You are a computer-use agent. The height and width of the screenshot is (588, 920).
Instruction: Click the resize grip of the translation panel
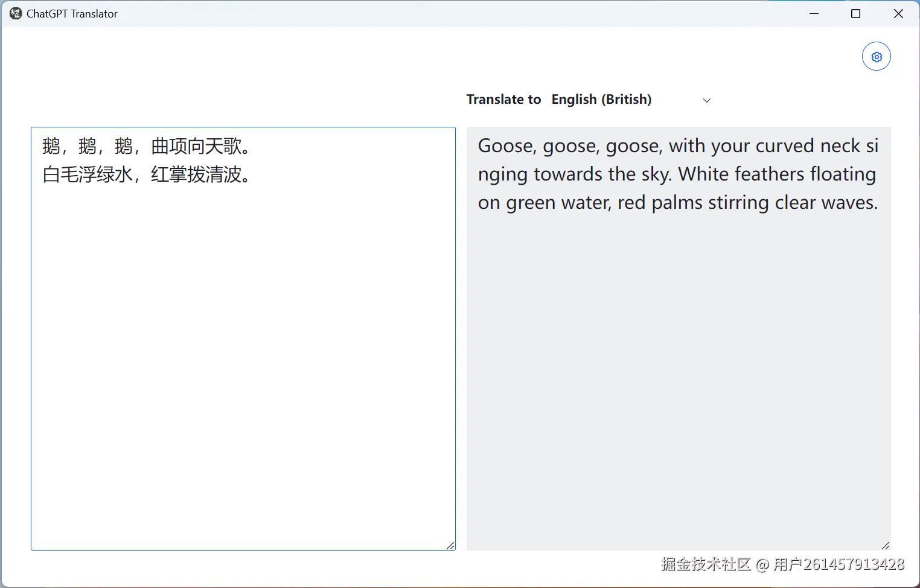(x=886, y=545)
